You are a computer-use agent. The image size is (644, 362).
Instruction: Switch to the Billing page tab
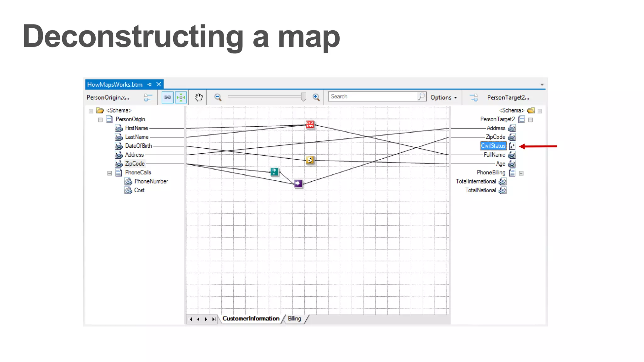pyautogui.click(x=294, y=319)
